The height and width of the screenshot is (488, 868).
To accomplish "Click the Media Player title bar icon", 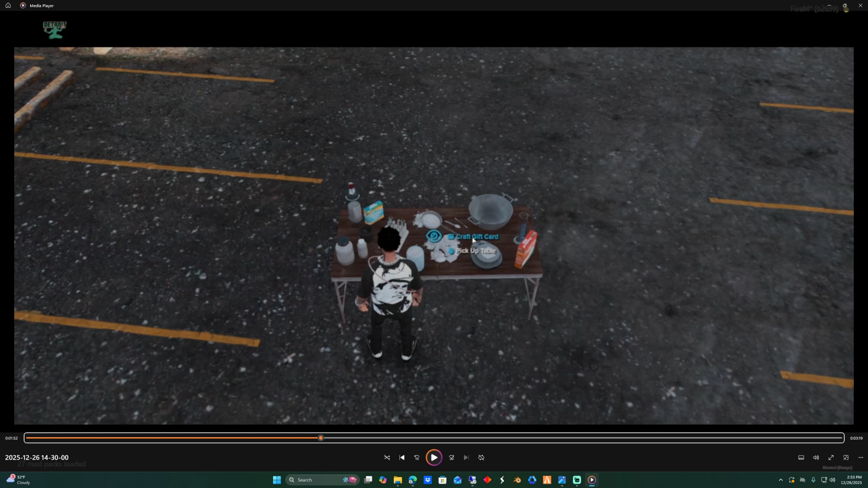I will [x=23, y=6].
